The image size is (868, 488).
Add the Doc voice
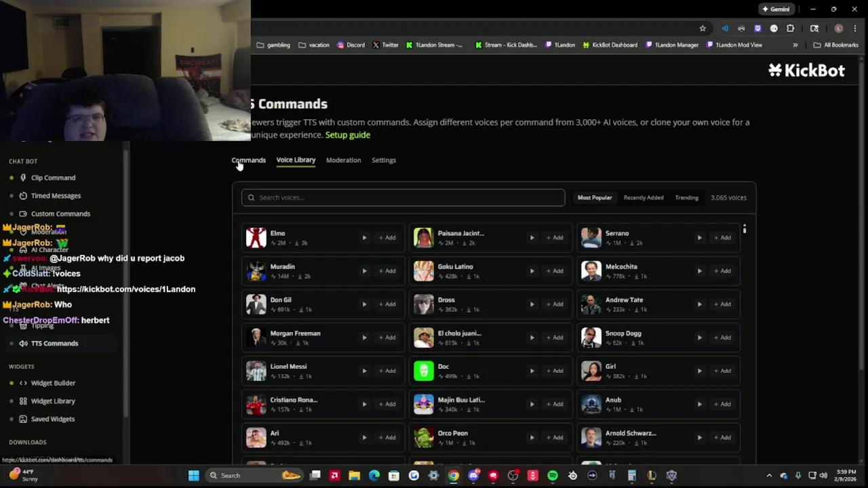(x=555, y=371)
